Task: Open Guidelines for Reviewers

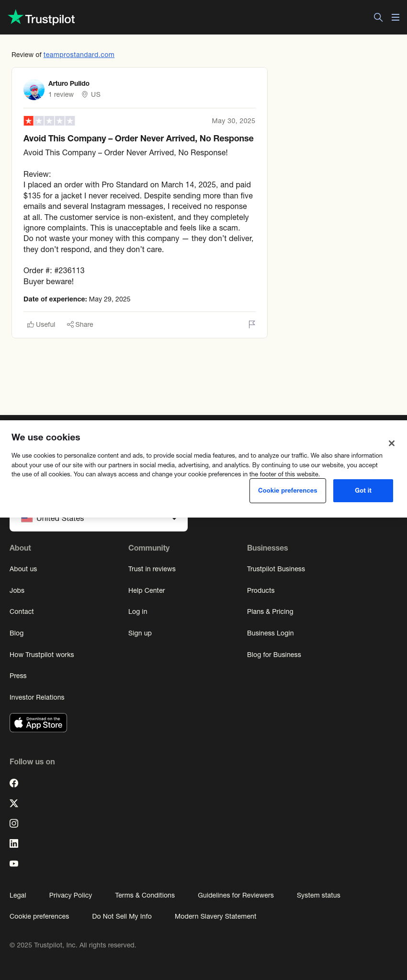Action: 236,895
